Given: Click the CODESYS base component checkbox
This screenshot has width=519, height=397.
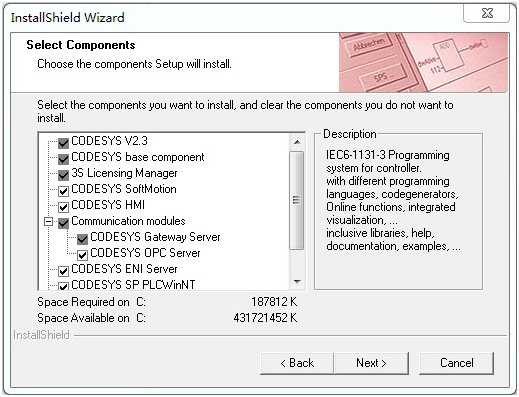Looking at the screenshot, I should pyautogui.click(x=63, y=159).
